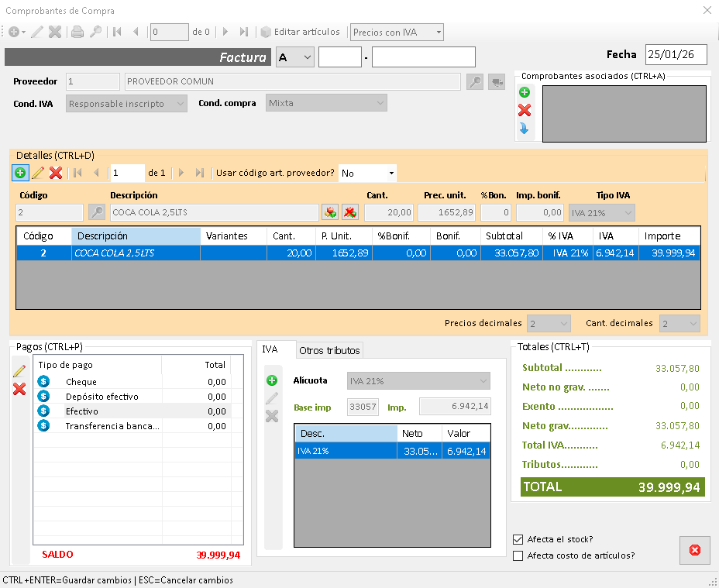Uncheck the 'Afecta el stock?' checkbox

coord(518,539)
